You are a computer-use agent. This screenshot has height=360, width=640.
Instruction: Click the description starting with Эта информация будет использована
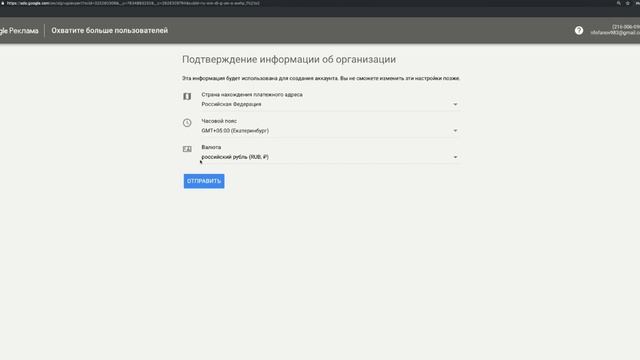click(321, 78)
